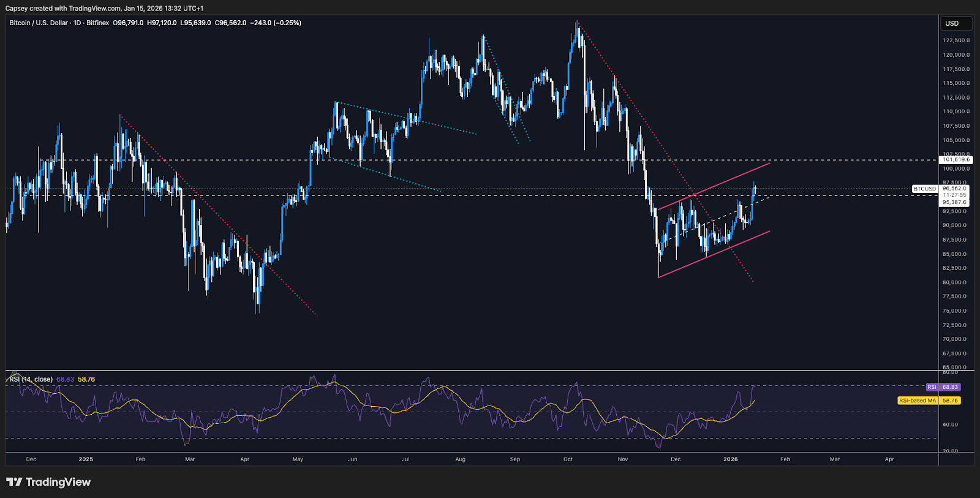Click the 105,000.0 price axis label
This screenshot has height=498, width=980.
pyautogui.click(x=956, y=140)
